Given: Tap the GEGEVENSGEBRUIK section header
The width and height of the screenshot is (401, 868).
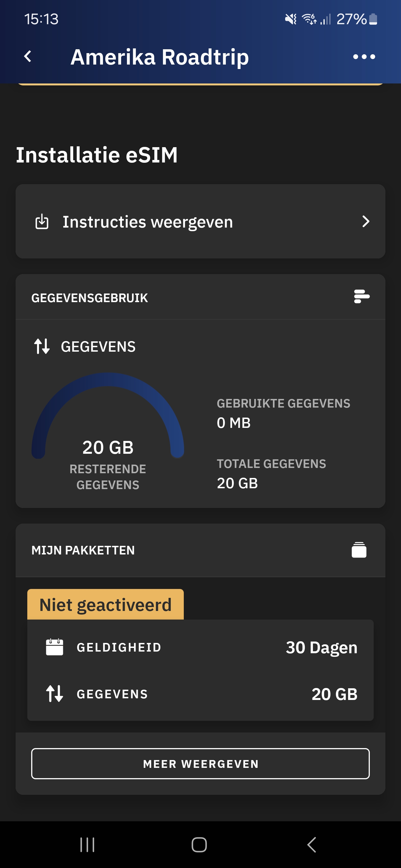Looking at the screenshot, I should [x=90, y=298].
